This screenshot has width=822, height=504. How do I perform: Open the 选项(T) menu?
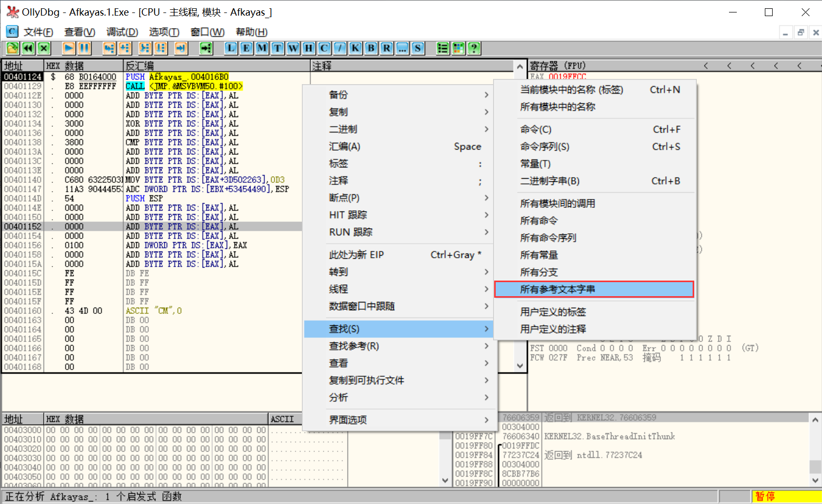coord(164,32)
